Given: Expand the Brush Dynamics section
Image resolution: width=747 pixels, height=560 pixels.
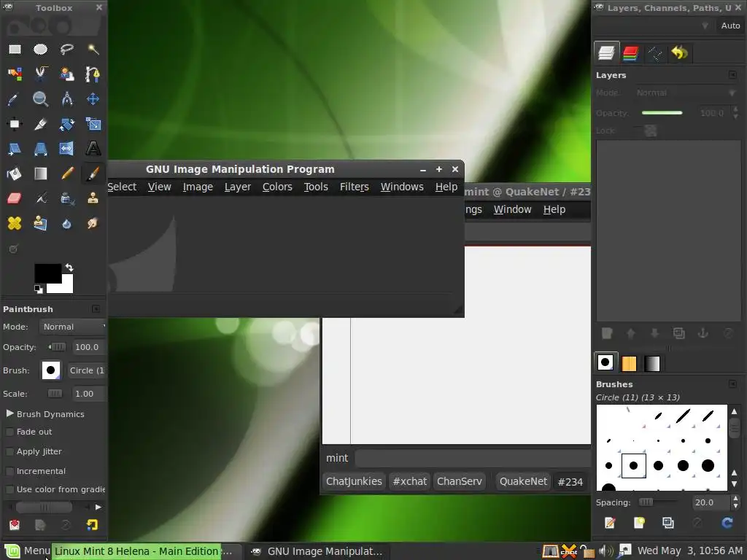Looking at the screenshot, I should click(x=9, y=414).
